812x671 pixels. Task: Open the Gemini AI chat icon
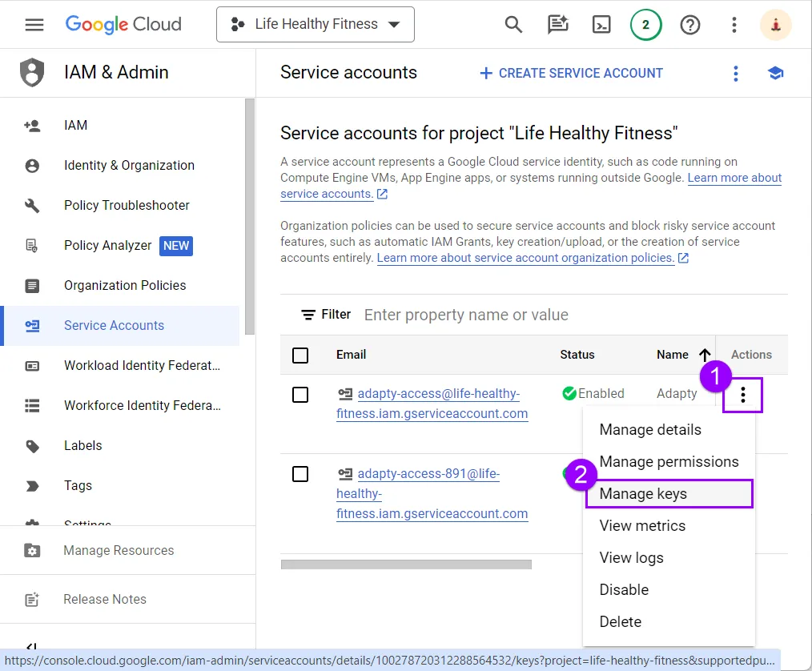(x=557, y=25)
